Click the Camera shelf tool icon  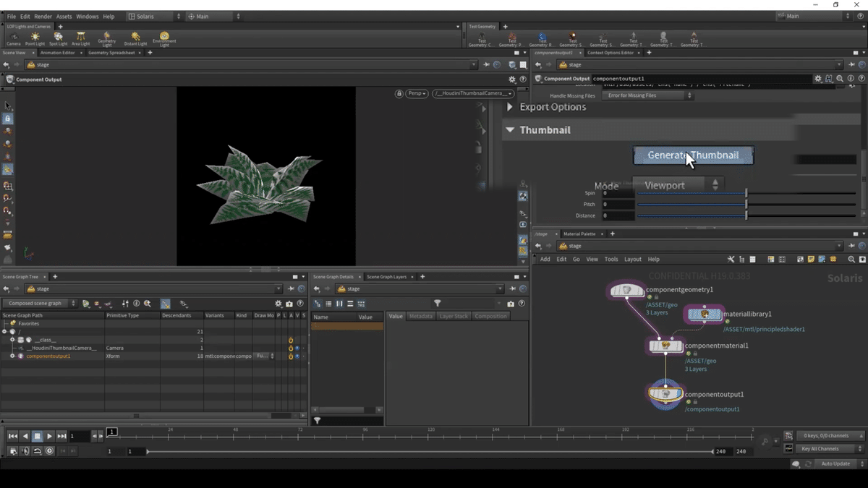13,38
